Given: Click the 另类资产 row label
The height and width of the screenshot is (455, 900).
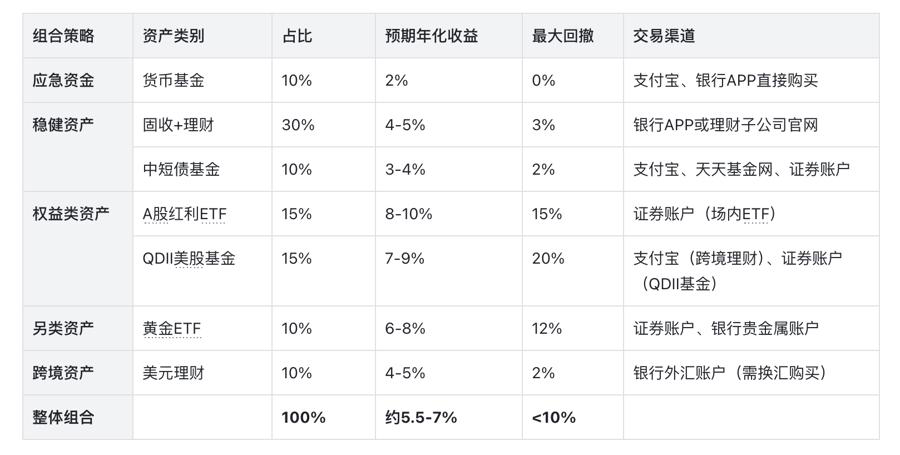Looking at the screenshot, I should pos(63,328).
